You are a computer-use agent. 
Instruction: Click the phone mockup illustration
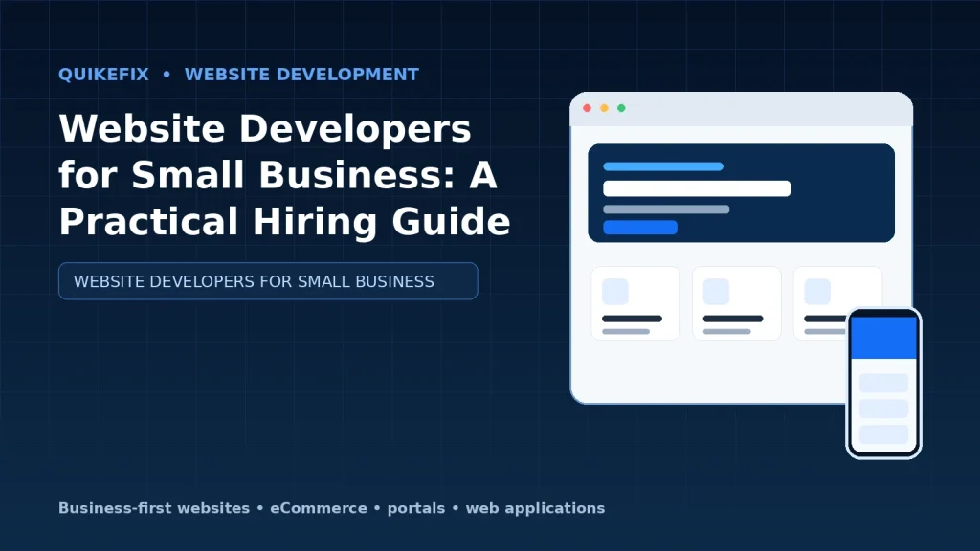pyautogui.click(x=883, y=384)
